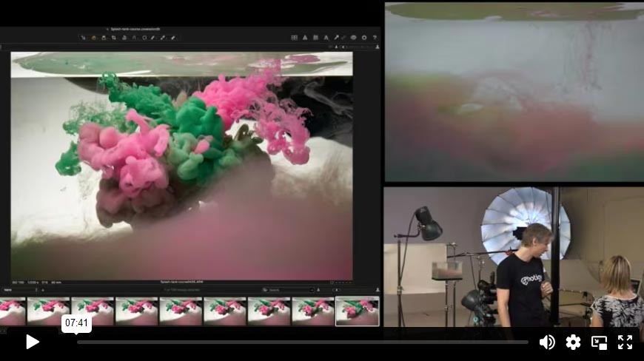Select the last highlighted filmstrip thumbnail
Image resolution: width=644 pixels, height=361 pixels.
point(357,311)
